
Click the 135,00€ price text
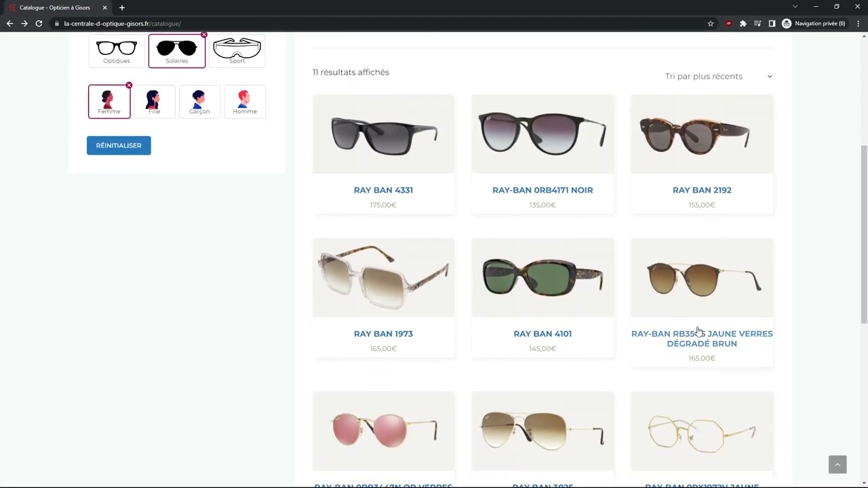click(x=542, y=205)
